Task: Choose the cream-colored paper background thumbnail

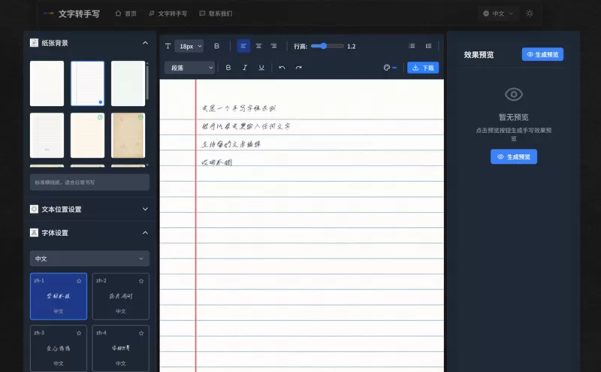Action: click(87, 135)
